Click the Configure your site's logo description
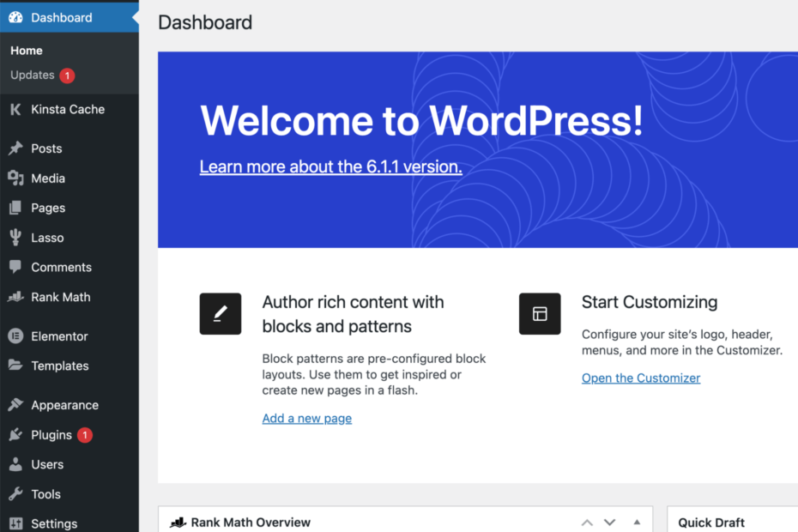Image resolution: width=798 pixels, height=532 pixels. (x=682, y=342)
